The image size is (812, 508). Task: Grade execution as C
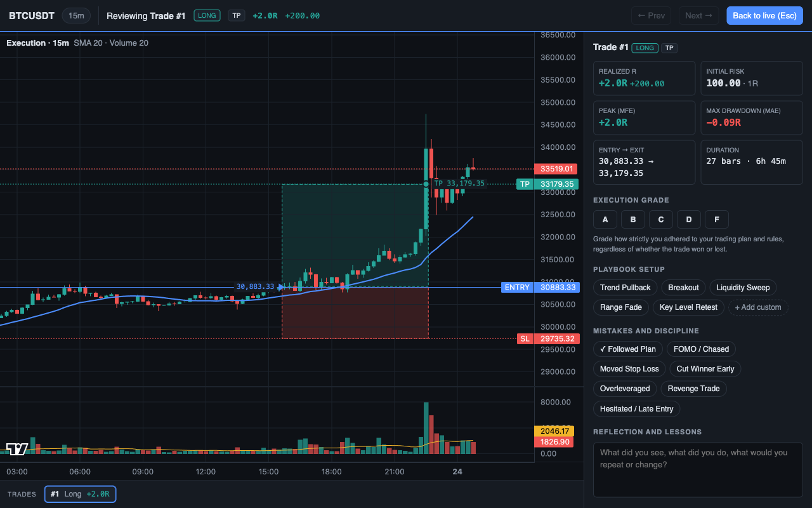coord(661,220)
